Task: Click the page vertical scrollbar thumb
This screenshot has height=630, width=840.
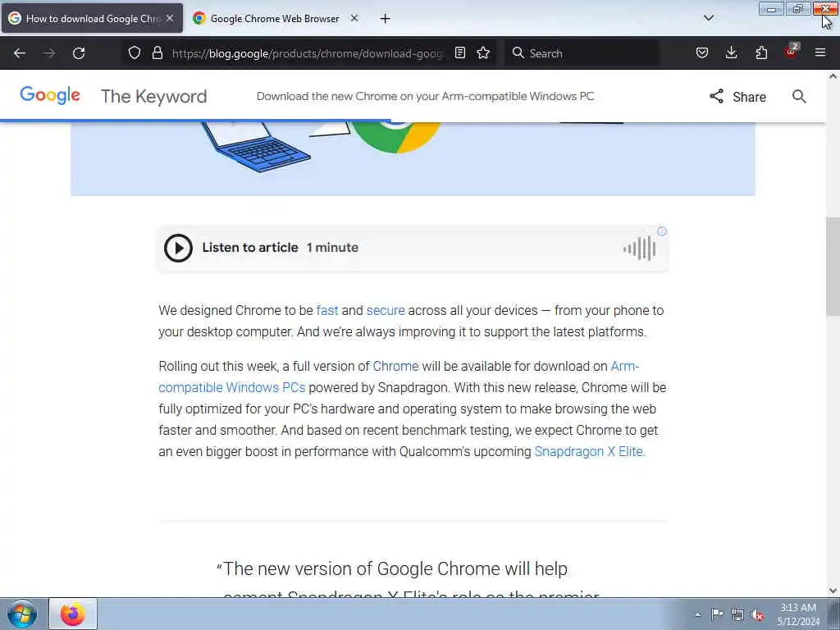Action: pos(833,267)
